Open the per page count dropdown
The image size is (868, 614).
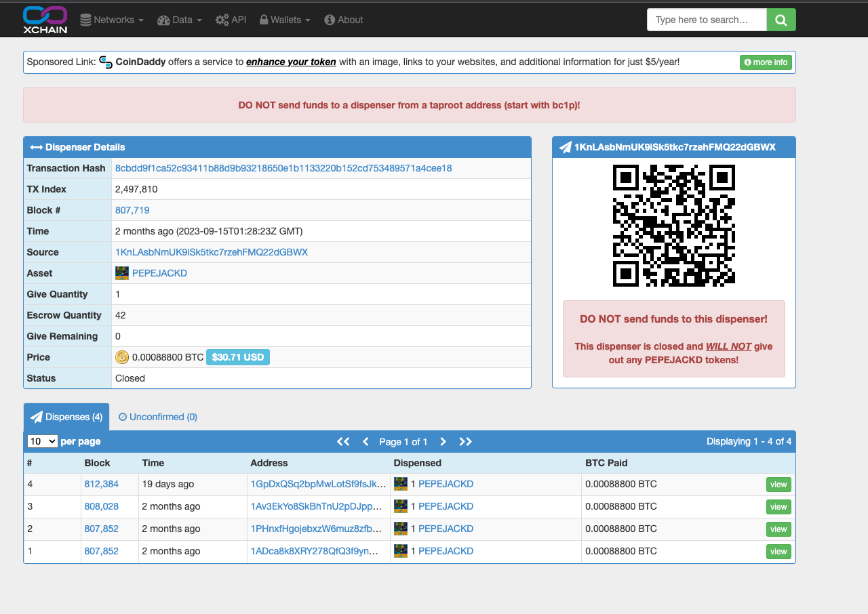pyautogui.click(x=42, y=441)
